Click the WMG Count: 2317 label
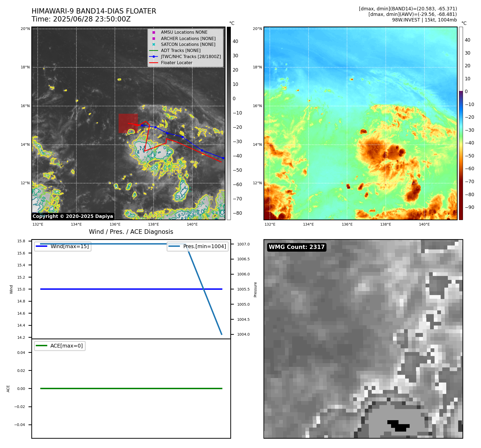Screen dimensions: 481x448 coord(297,247)
